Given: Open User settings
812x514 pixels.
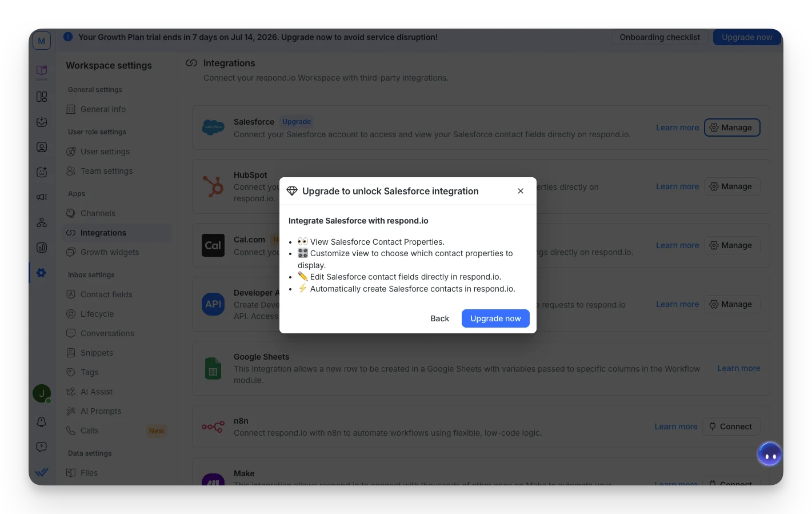Looking at the screenshot, I should [116, 152].
